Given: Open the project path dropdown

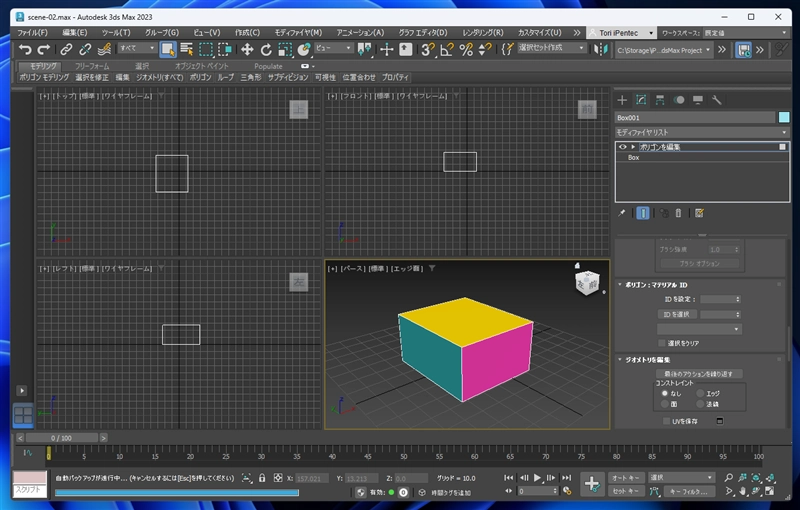Looking at the screenshot, I should tap(664, 50).
